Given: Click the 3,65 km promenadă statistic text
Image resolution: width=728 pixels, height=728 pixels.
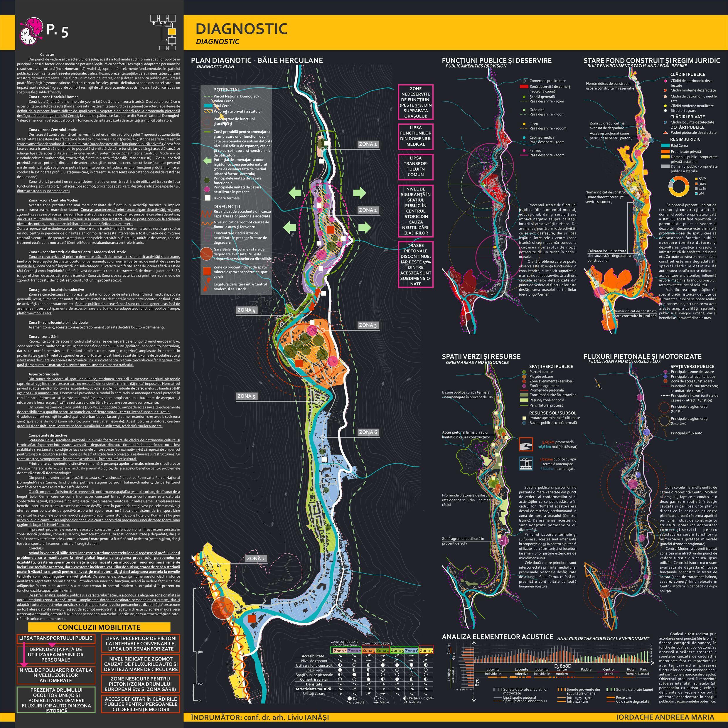Looking at the screenshot, I should (558, 442).
